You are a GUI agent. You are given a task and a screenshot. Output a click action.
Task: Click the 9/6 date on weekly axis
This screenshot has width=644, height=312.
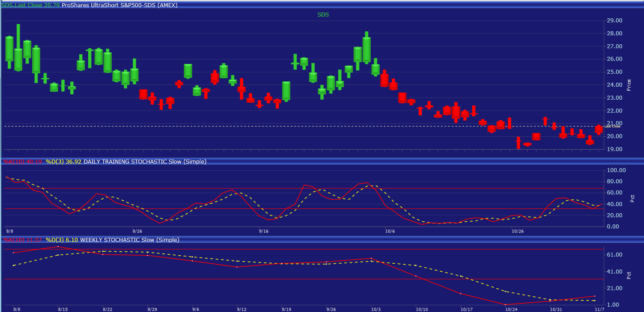pos(196,309)
